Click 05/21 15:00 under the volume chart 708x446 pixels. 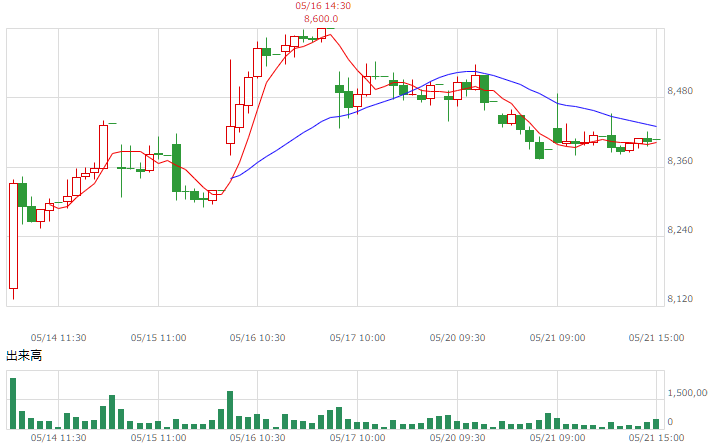pyautogui.click(x=657, y=437)
